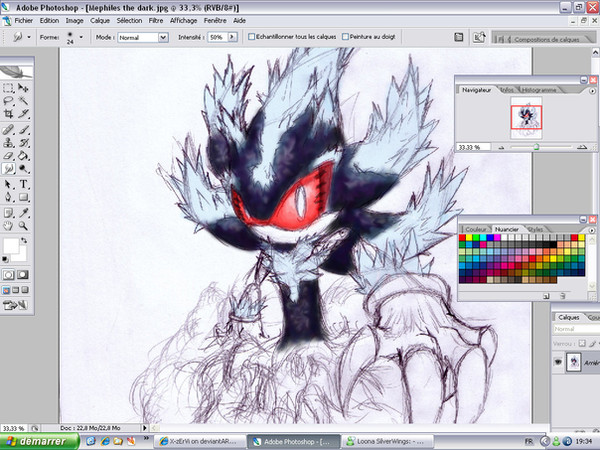Screen dimensions: 600x450
Task: Open status bar document info arrow
Action: click(145, 428)
